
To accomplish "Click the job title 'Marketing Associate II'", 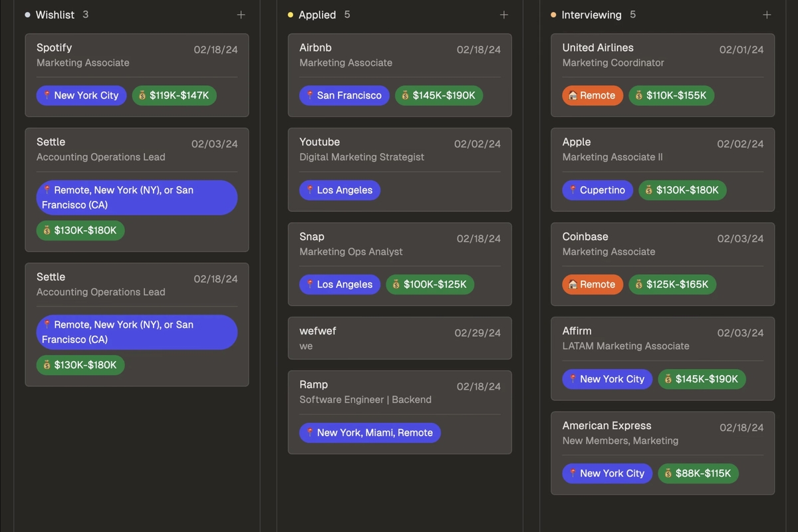I will tap(612, 157).
